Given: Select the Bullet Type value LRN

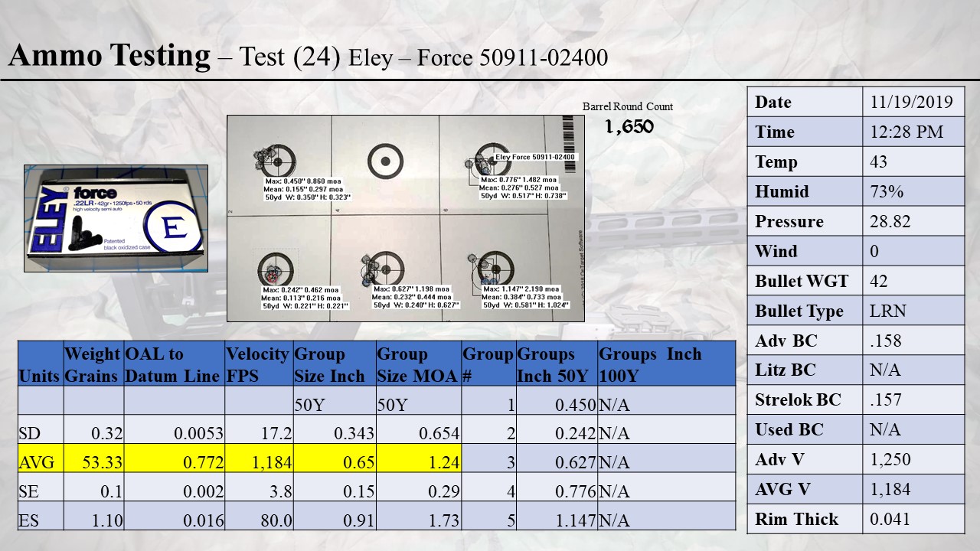Looking at the screenshot, I should click(x=888, y=311).
